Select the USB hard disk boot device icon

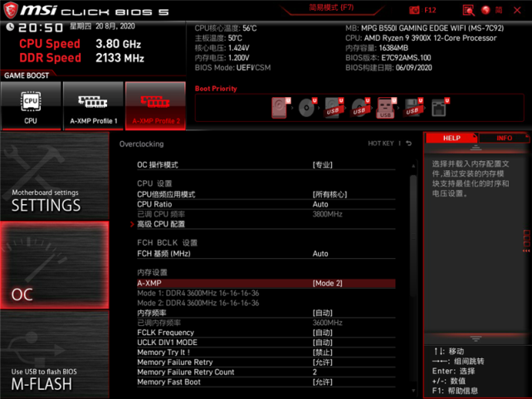click(334, 108)
